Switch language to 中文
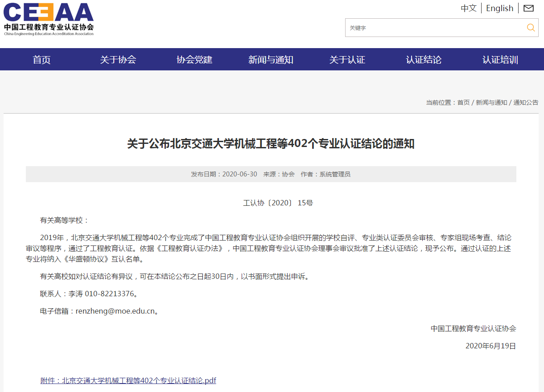 coord(468,8)
